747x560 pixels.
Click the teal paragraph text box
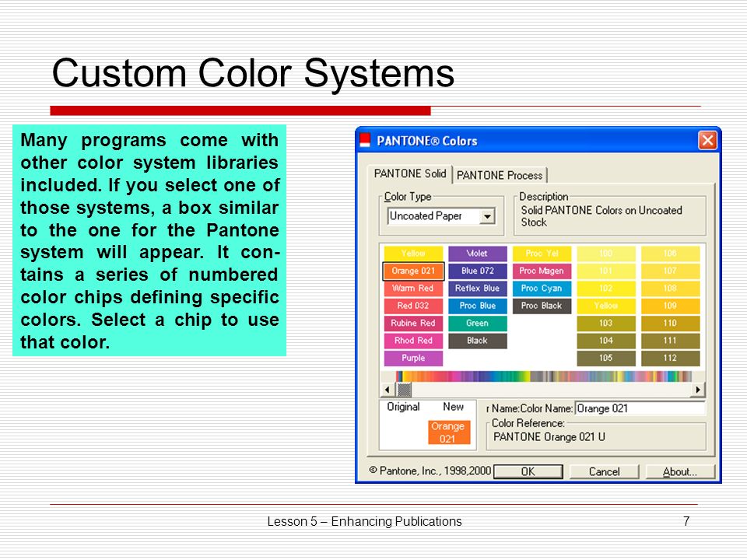149,240
